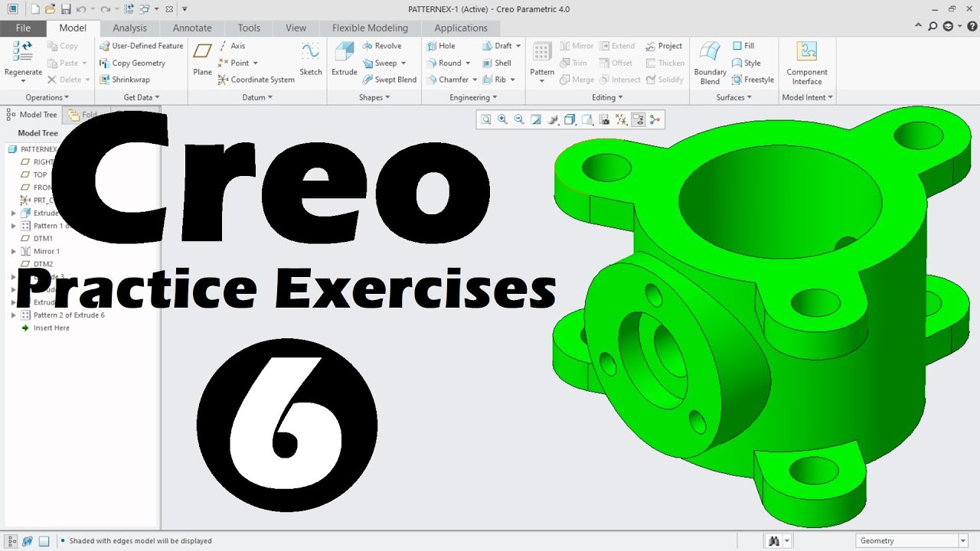Switch to Flexible Modeling tab
This screenshot has width=980, height=551.
(370, 28)
